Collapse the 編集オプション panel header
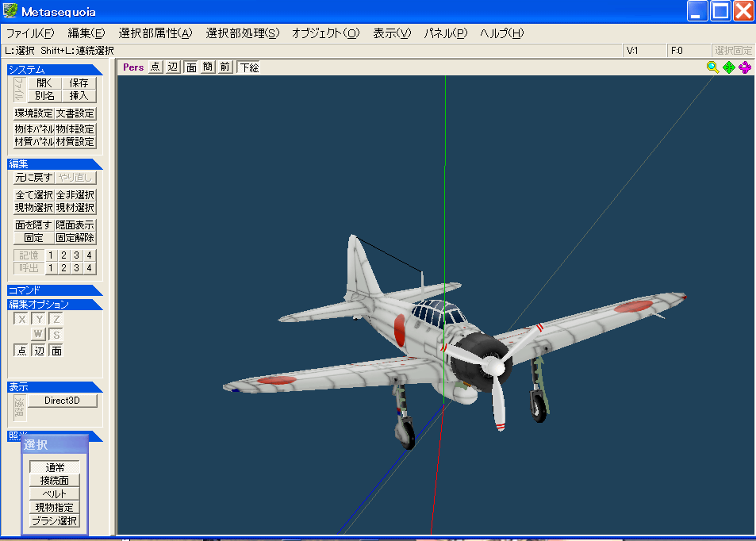Screen dimensions: 756x541 tap(55, 305)
